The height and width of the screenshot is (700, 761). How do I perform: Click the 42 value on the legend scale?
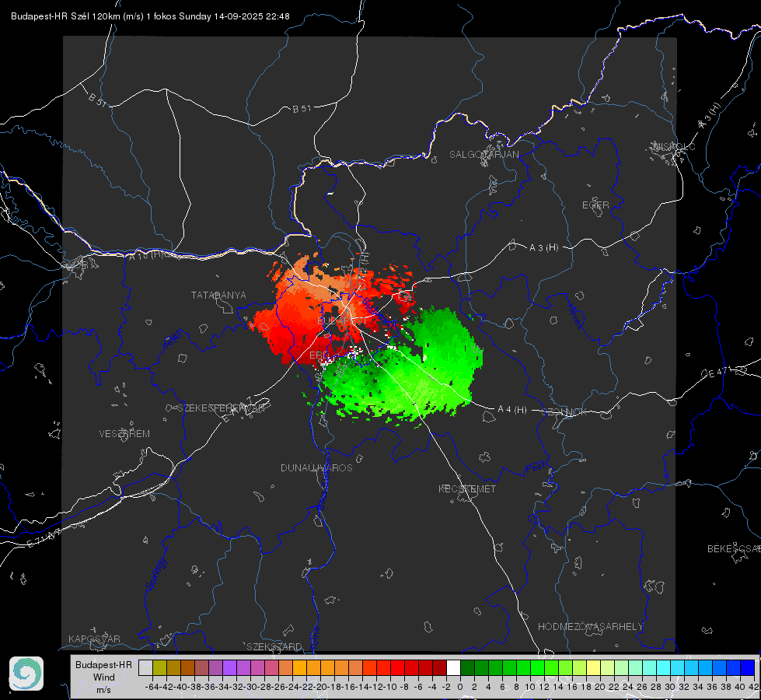coord(753,687)
